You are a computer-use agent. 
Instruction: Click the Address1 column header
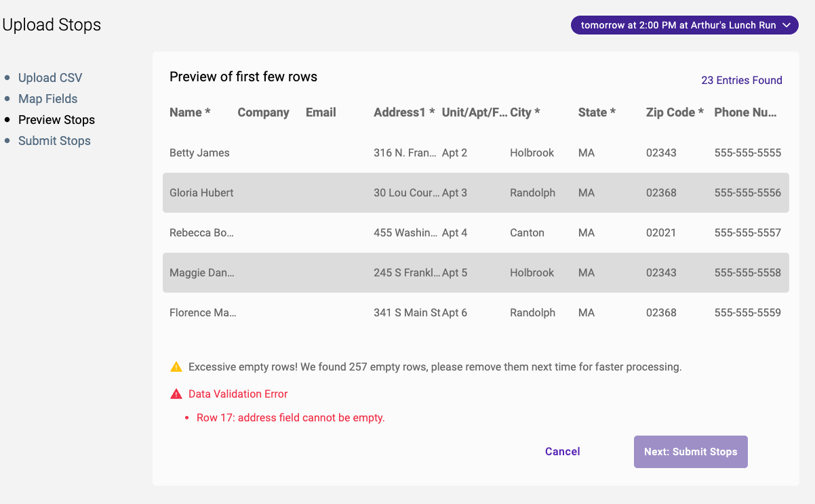pyautogui.click(x=404, y=112)
